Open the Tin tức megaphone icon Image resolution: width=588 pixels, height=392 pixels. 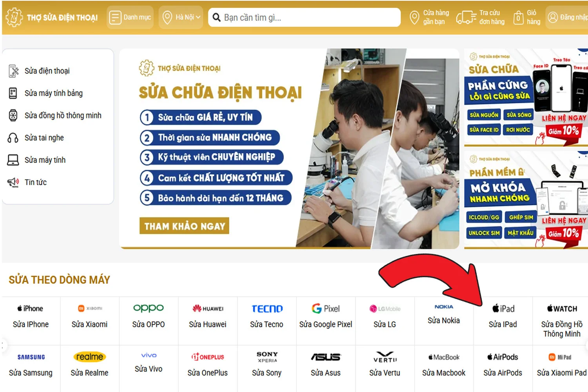coord(13,182)
